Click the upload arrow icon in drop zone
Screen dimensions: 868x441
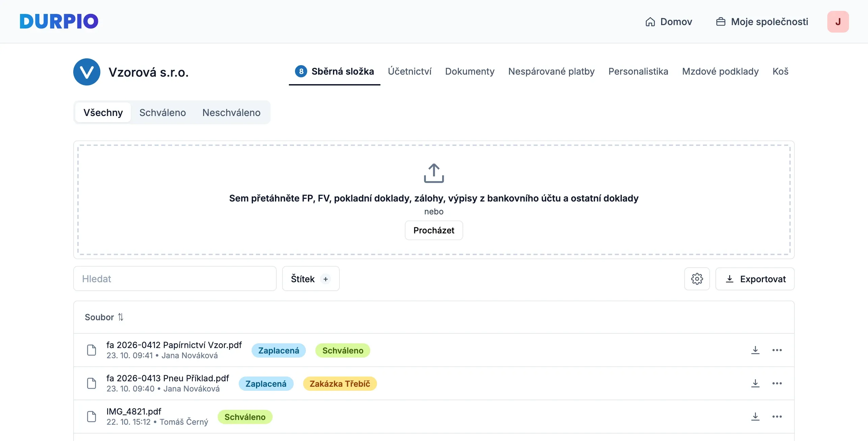pyautogui.click(x=434, y=173)
